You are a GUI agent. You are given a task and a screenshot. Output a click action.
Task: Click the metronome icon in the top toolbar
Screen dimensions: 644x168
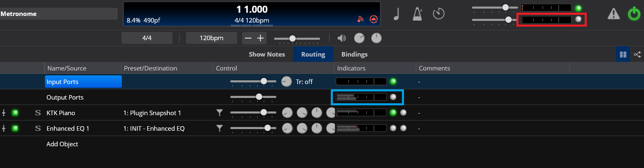point(417,14)
